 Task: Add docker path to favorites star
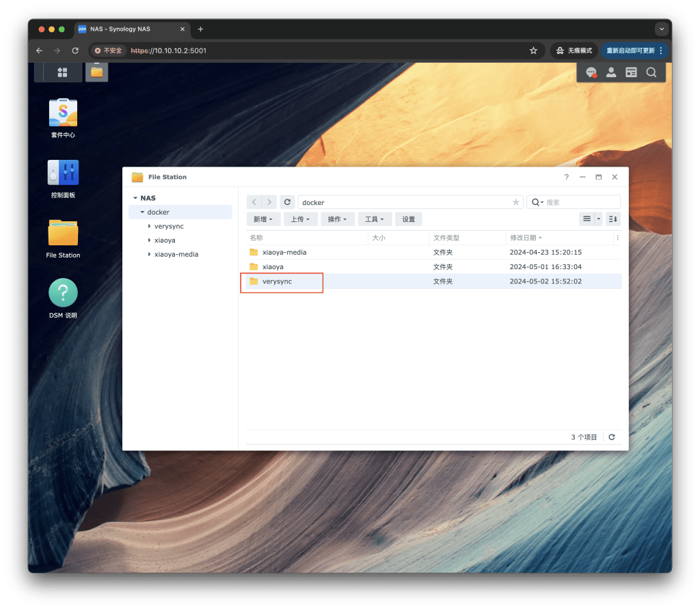click(x=515, y=202)
